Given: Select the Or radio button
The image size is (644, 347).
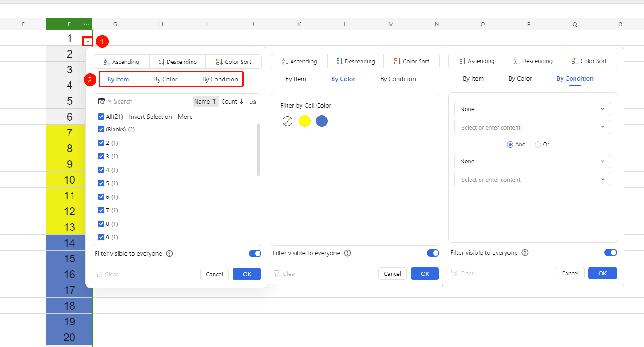Looking at the screenshot, I should (x=538, y=144).
